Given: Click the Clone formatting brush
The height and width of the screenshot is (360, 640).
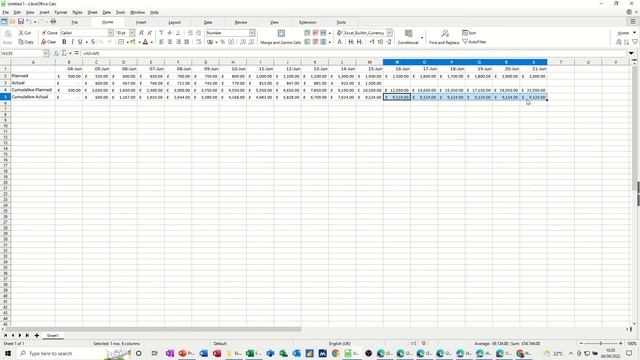Looking at the screenshot, I should [49, 33].
